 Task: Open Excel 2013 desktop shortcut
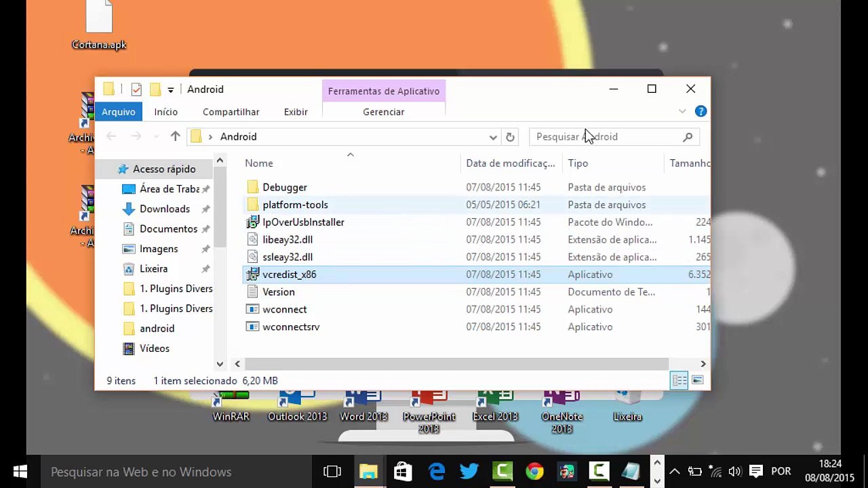pyautogui.click(x=495, y=407)
